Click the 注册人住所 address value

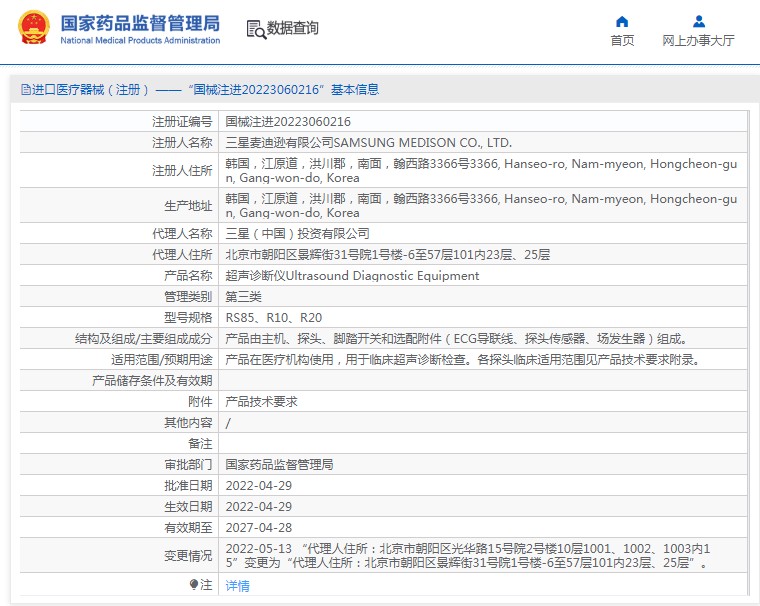[x=481, y=171]
